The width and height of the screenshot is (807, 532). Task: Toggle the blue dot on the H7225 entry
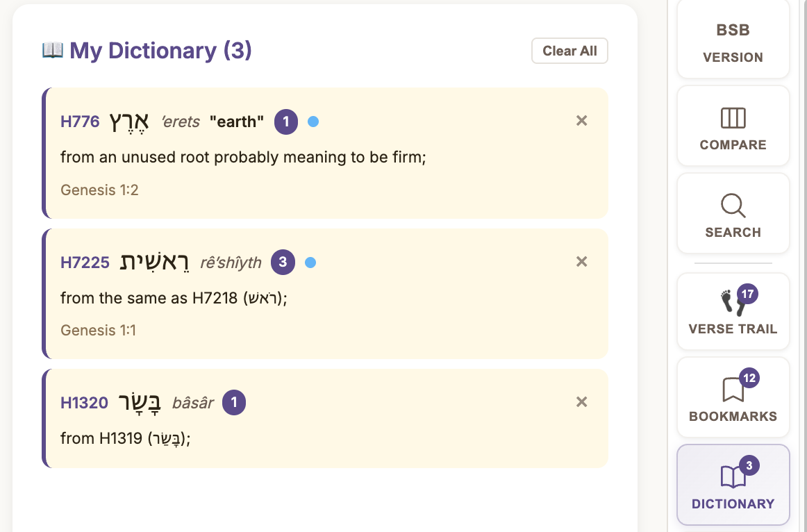pyautogui.click(x=310, y=263)
